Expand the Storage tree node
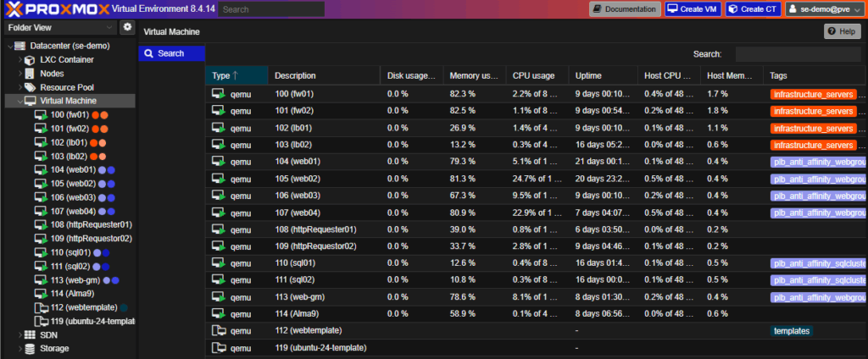This screenshot has width=868, height=359. click(x=20, y=349)
